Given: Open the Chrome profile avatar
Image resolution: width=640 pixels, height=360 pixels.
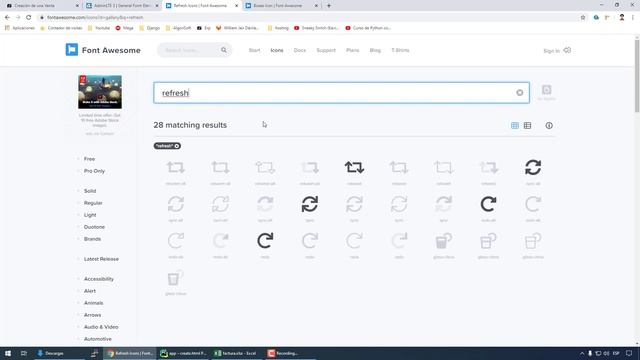Looking at the screenshot, I should (622, 17).
